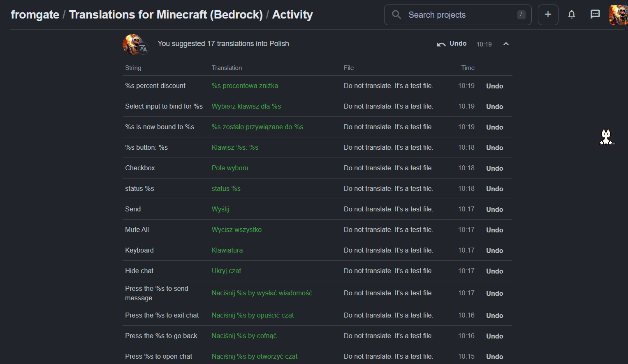
Task: Click translation 'Ukryj czat'
Action: [x=226, y=271]
